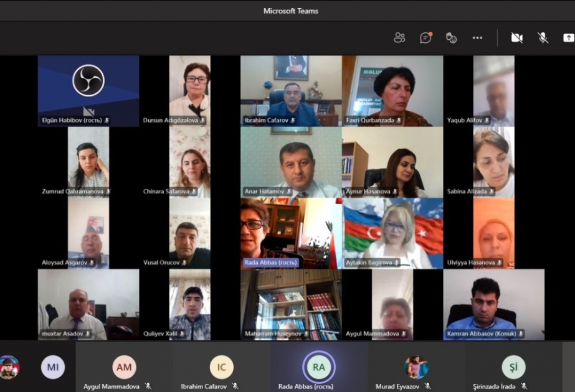The height and width of the screenshot is (392, 575).
Task: Select Rada Abbas's video tile in the grid
Action: (x=291, y=233)
